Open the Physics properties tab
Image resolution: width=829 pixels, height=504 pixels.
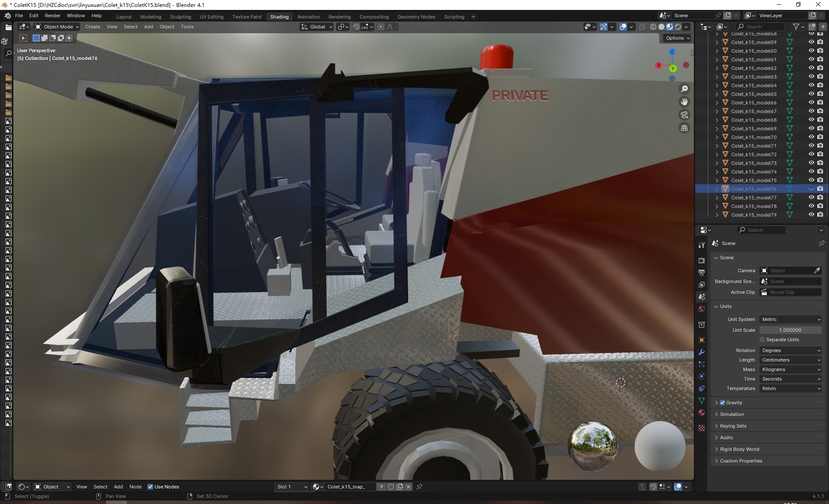click(x=702, y=376)
